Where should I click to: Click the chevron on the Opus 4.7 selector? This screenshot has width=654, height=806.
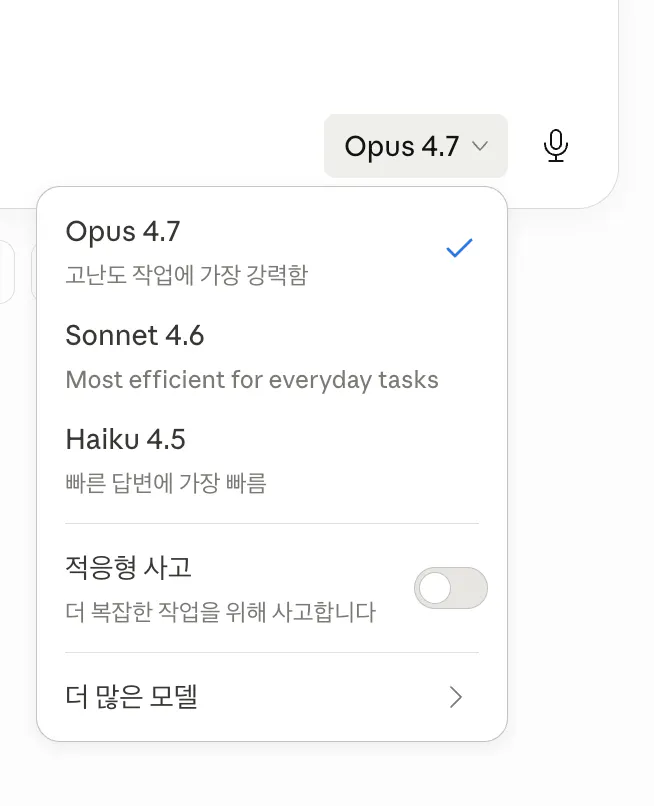click(479, 146)
